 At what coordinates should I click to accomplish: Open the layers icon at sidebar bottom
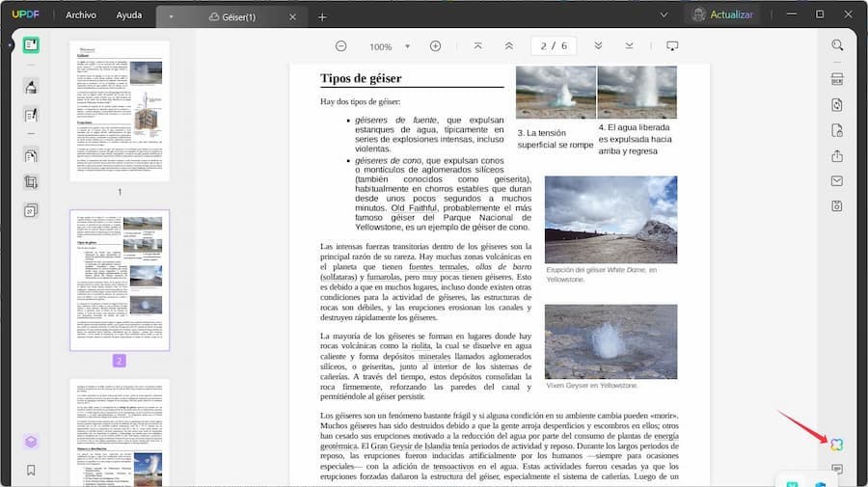click(31, 442)
